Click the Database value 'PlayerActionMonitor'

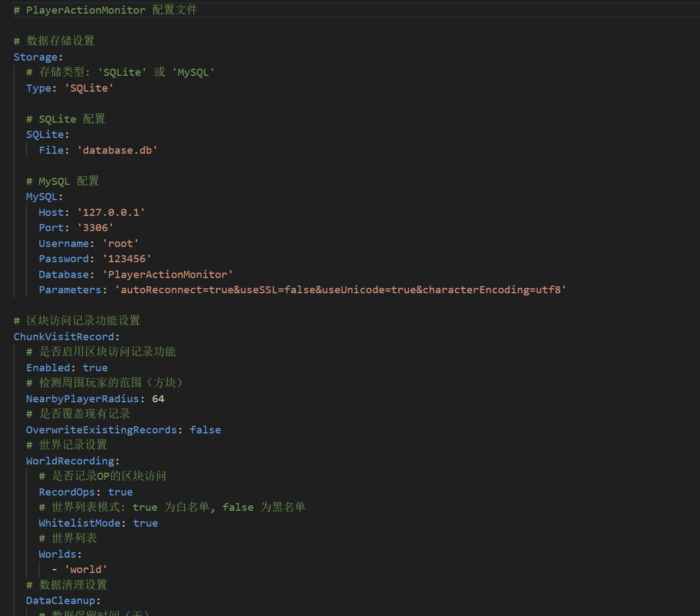tap(168, 274)
